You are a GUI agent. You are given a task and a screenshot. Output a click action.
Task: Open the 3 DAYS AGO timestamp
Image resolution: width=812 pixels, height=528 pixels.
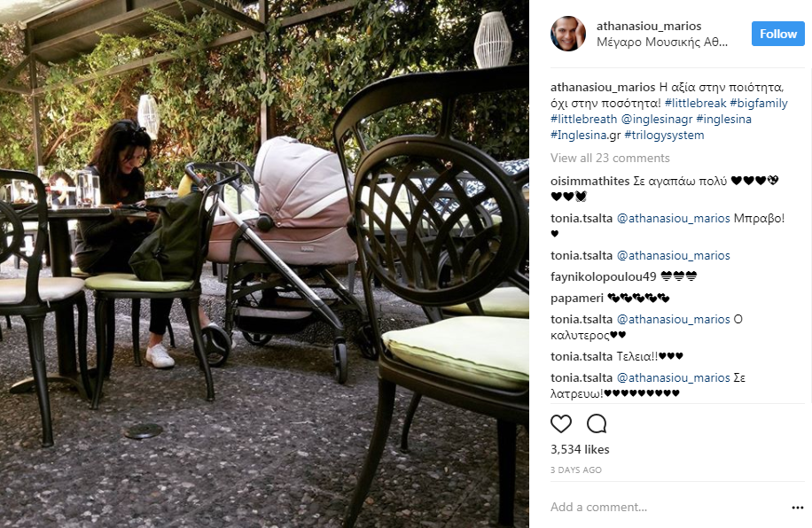pos(576,470)
